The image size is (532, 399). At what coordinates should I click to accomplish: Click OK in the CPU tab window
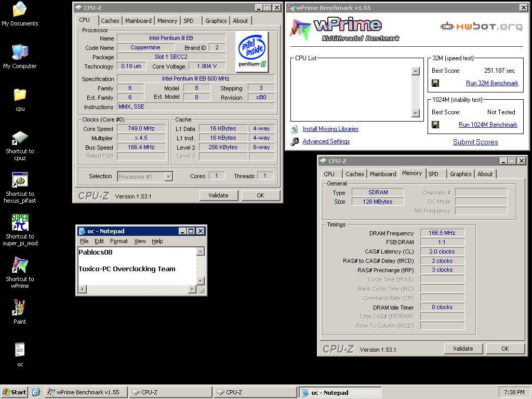(x=261, y=195)
